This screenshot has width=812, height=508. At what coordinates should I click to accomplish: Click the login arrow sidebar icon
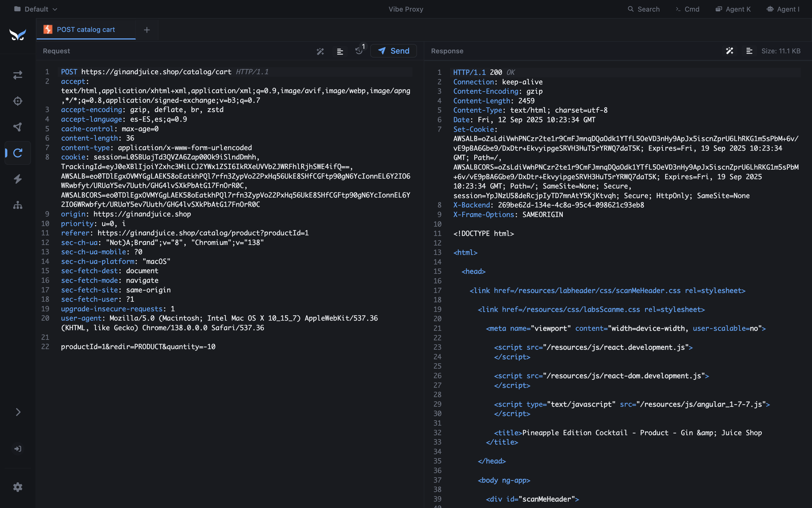click(18, 448)
